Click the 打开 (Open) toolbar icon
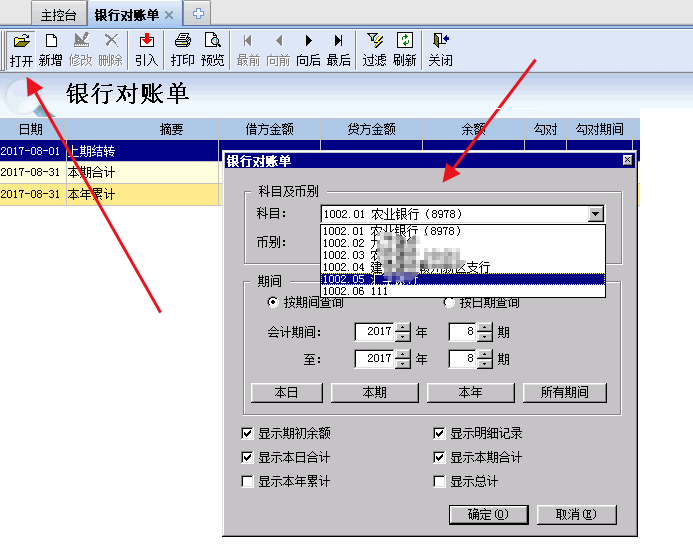Screen dimensions: 693x552 click(x=21, y=49)
